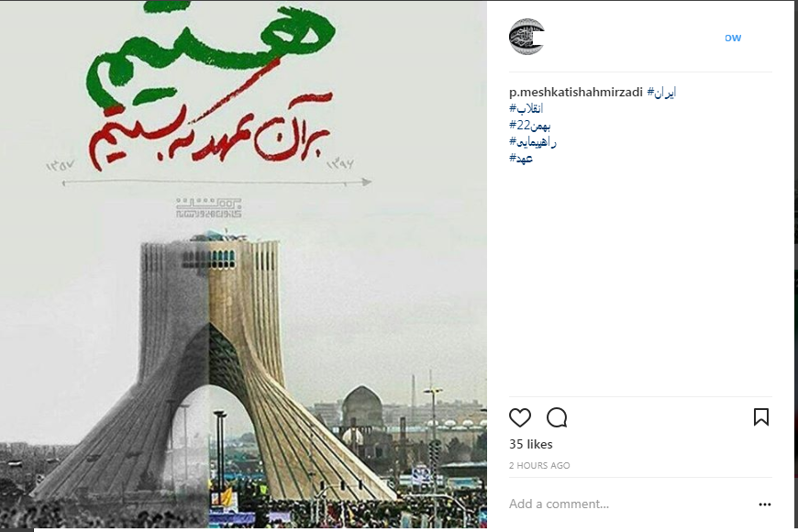The height and width of the screenshot is (532, 798).
Task: Click the partially visible Follow link
Action: pyautogui.click(x=733, y=38)
